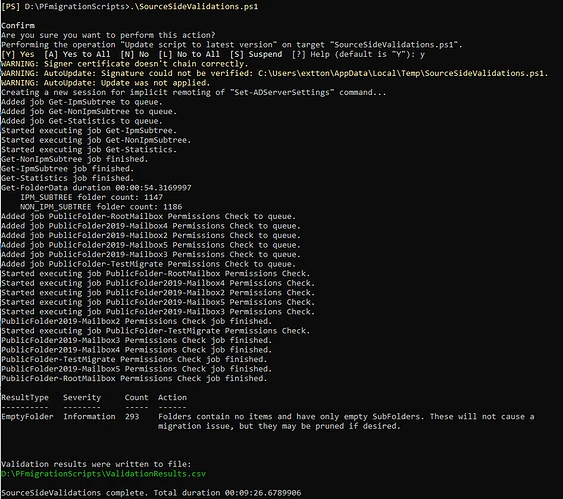Click the 'Count' column header
This screenshot has width=563, height=499.
[136, 397]
